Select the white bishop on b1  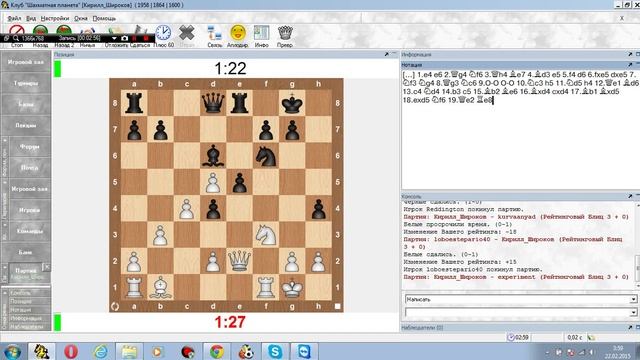pos(160,287)
